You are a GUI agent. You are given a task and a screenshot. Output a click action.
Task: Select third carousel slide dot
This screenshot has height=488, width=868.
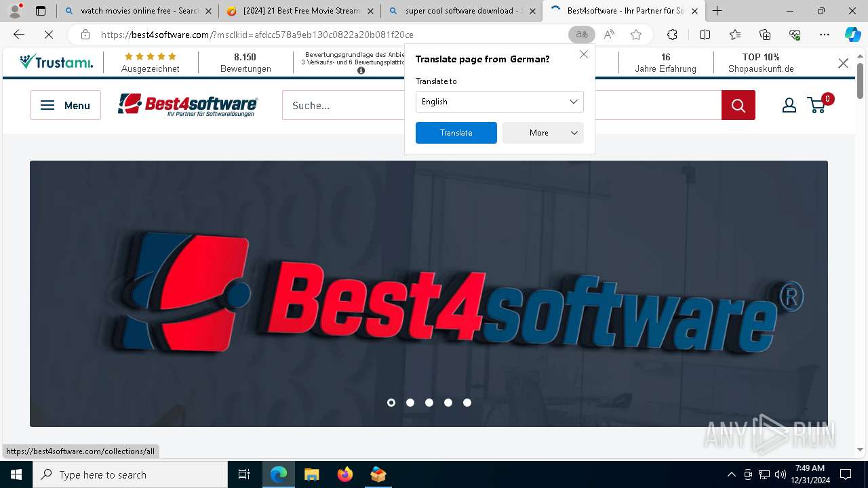(429, 403)
